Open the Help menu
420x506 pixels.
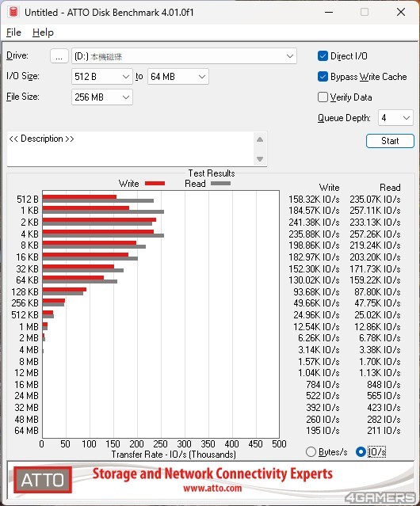(x=43, y=32)
